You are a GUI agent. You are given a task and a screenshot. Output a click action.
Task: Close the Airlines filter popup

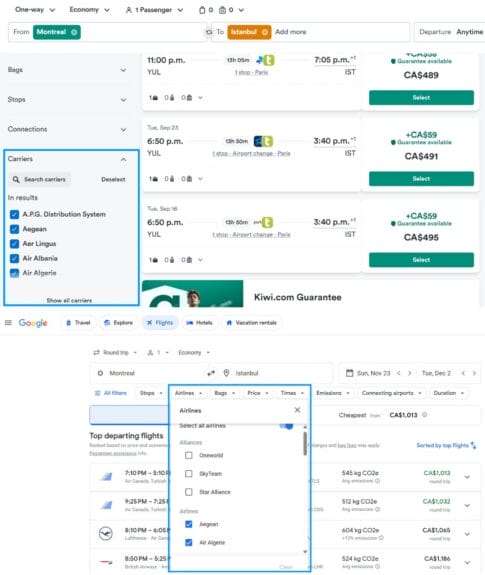click(x=297, y=410)
